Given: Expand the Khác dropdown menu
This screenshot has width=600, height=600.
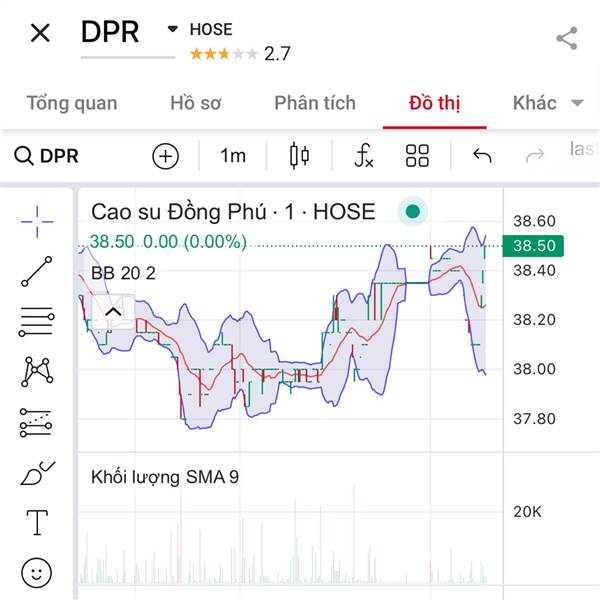Looking at the screenshot, I should click(548, 103).
